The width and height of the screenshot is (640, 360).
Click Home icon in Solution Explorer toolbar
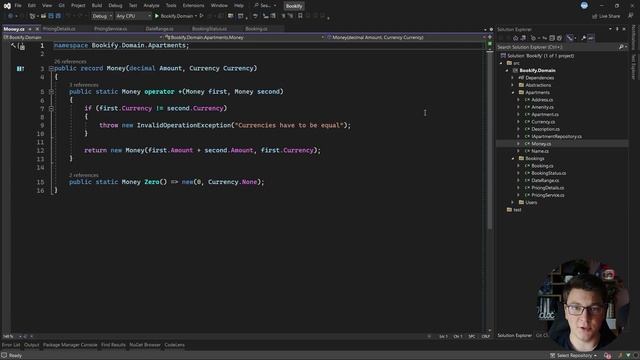click(515, 38)
